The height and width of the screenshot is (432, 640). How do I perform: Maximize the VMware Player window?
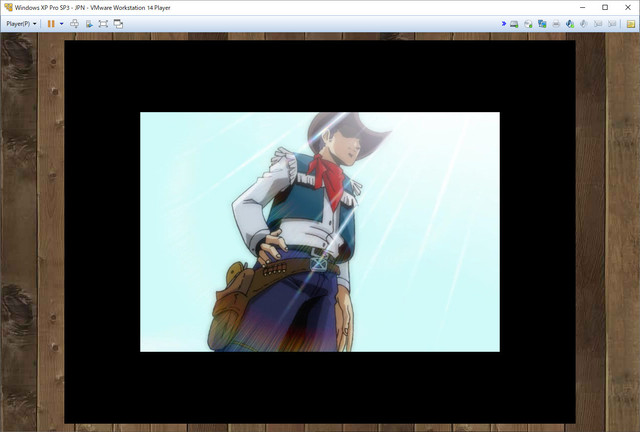tap(605, 7)
